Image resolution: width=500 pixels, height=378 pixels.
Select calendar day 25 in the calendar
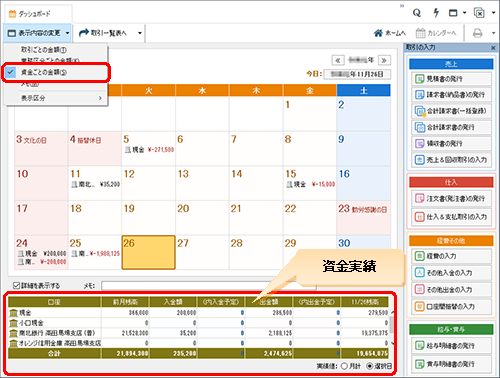click(x=95, y=252)
